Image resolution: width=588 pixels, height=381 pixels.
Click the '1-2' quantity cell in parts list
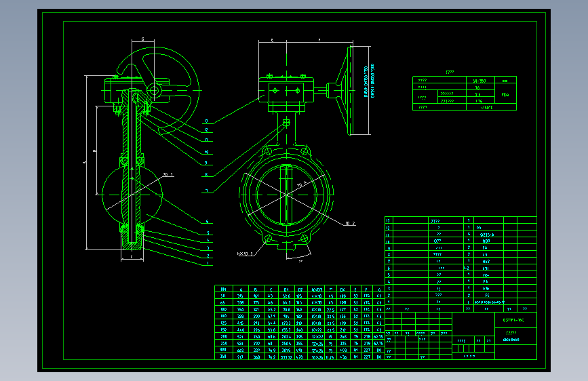pyautogui.click(x=467, y=268)
